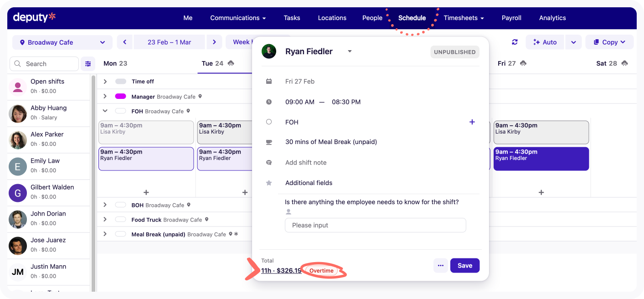Toggle the BOH area switch

click(120, 205)
